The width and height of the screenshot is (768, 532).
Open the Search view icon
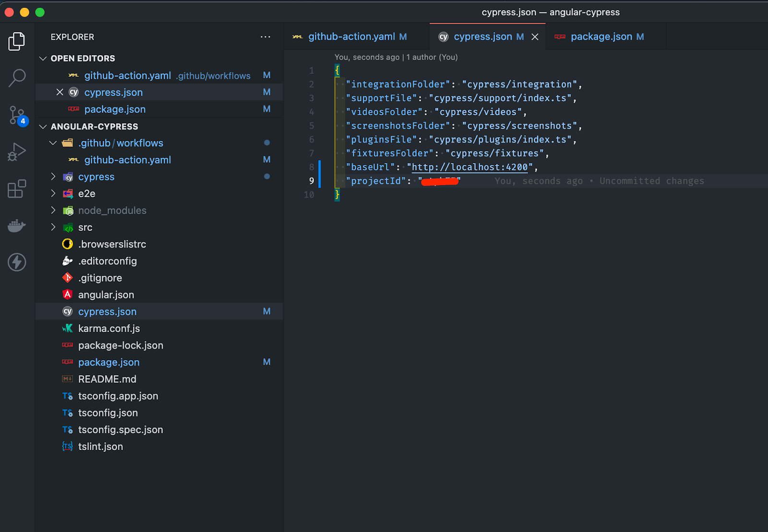coord(17,78)
